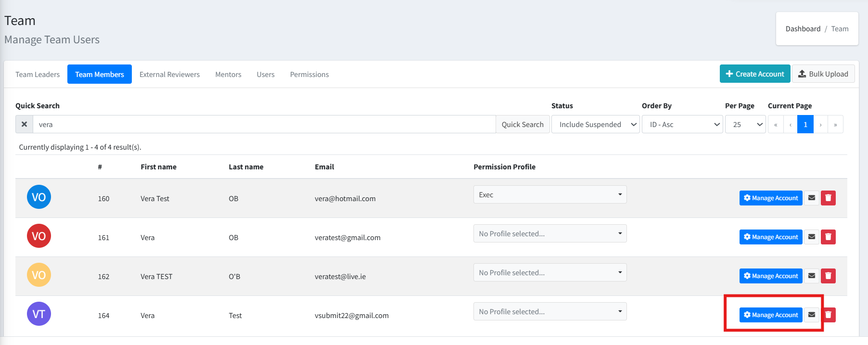
Task: Open the Status dropdown showing Include Suspended
Action: point(595,124)
